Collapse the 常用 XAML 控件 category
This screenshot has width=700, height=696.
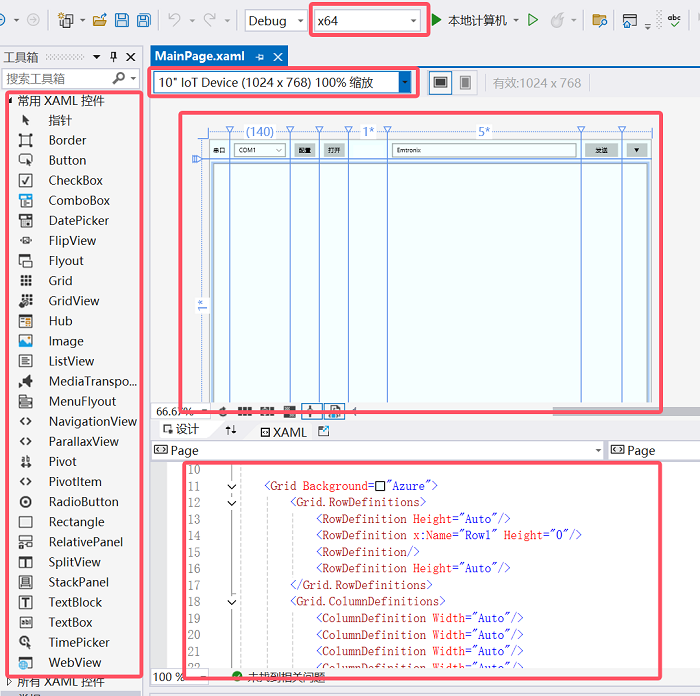[x=10, y=100]
